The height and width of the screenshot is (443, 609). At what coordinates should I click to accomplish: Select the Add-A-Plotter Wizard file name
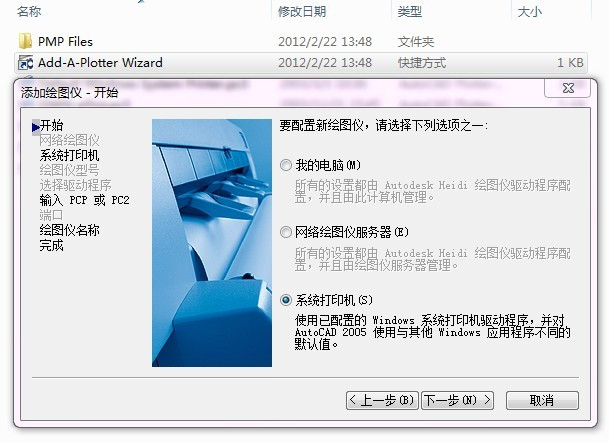100,63
